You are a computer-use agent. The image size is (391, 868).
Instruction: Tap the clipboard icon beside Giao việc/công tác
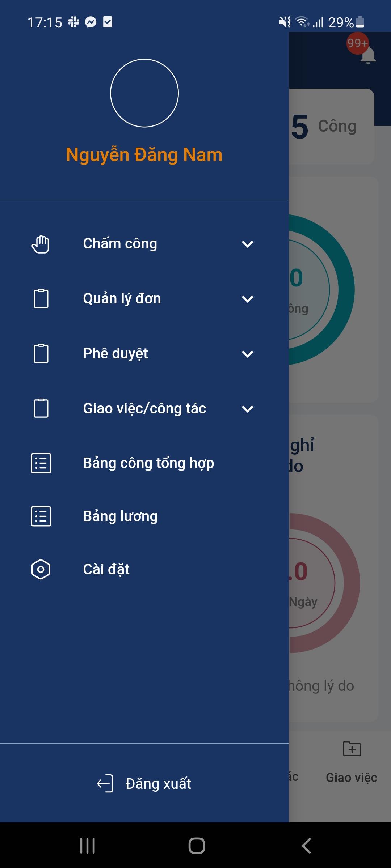click(x=41, y=408)
